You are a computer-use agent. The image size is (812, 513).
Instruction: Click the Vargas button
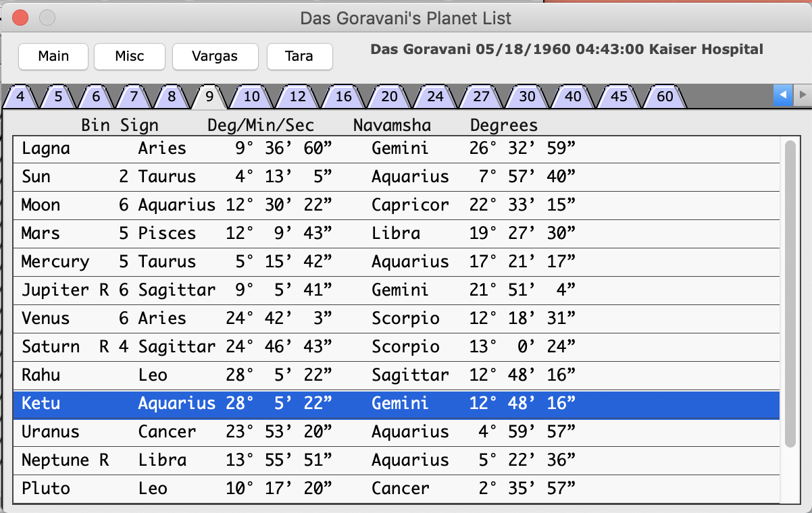tap(215, 56)
